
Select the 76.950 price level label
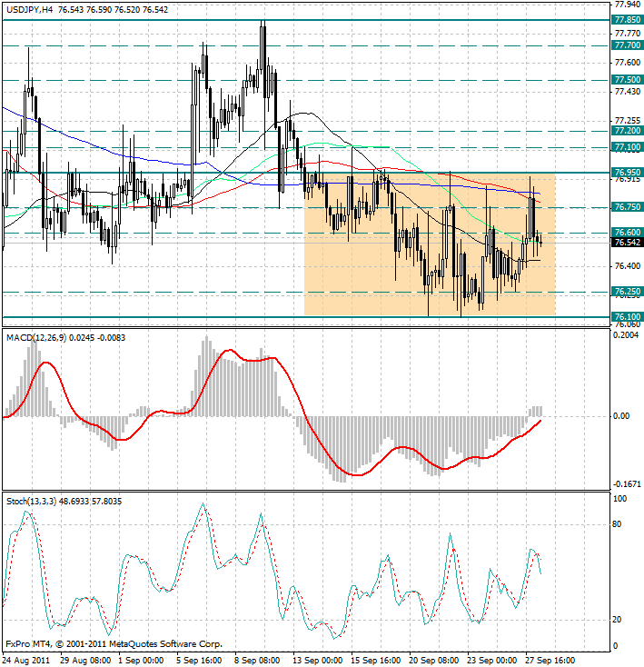click(x=628, y=173)
